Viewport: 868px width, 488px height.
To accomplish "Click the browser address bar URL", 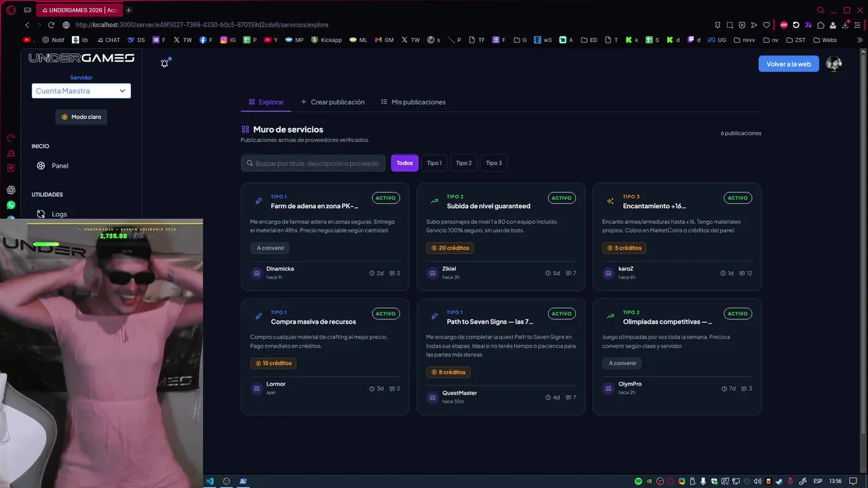I will pyautogui.click(x=202, y=25).
